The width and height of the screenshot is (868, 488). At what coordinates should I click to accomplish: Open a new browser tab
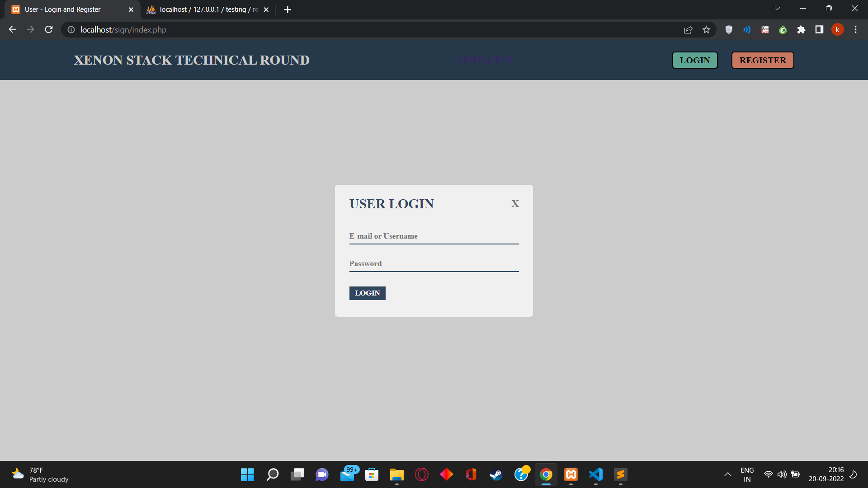pyautogui.click(x=288, y=9)
